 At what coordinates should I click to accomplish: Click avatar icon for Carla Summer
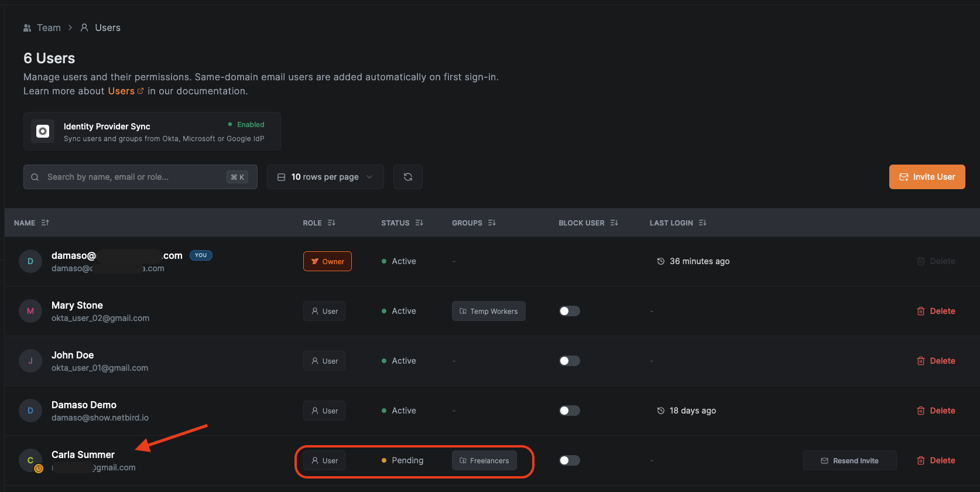point(30,460)
